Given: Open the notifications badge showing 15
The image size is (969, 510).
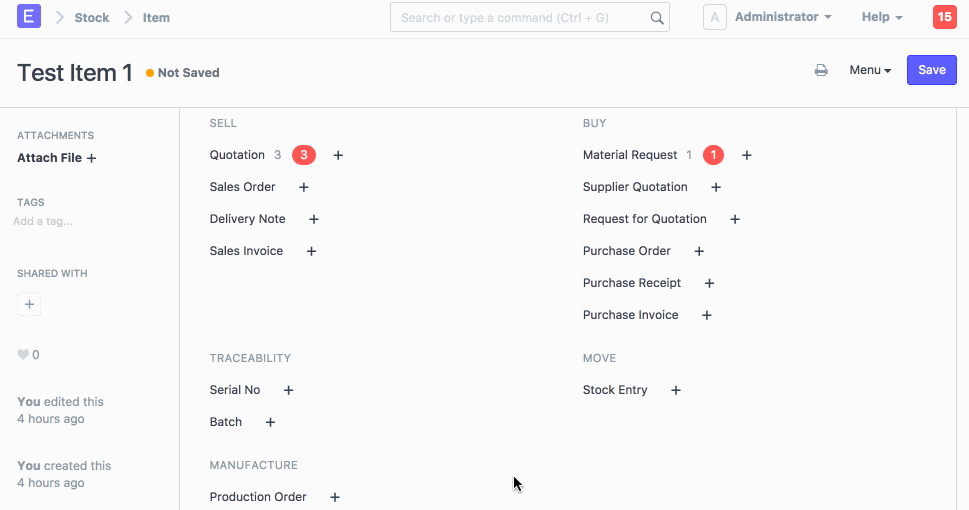Looking at the screenshot, I should pyautogui.click(x=944, y=17).
